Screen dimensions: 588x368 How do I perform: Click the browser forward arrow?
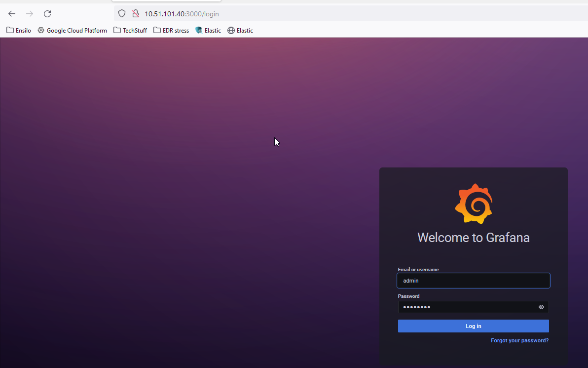tap(29, 14)
